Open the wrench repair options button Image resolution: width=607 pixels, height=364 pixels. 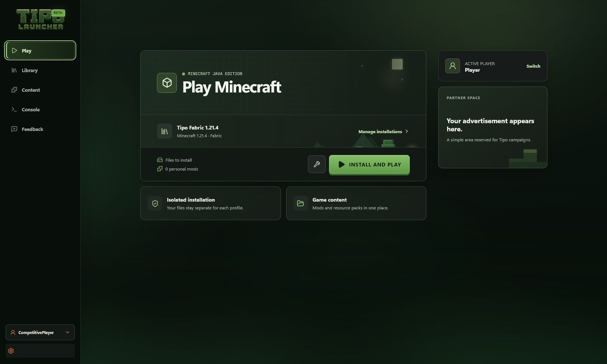point(317,164)
